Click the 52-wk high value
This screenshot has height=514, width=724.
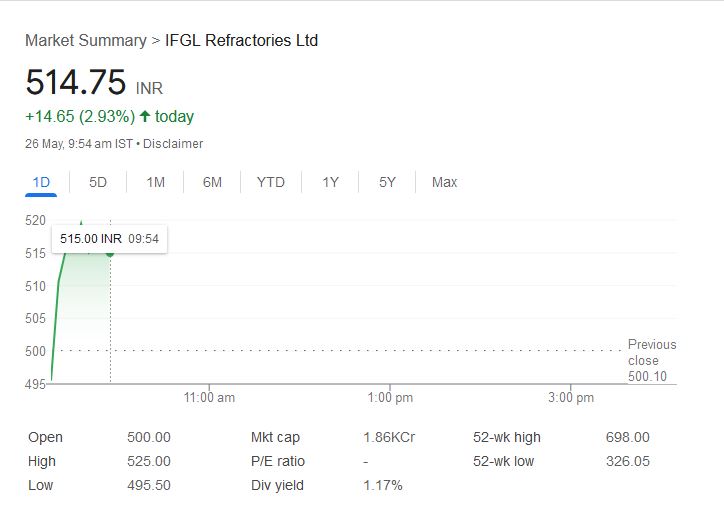click(627, 437)
